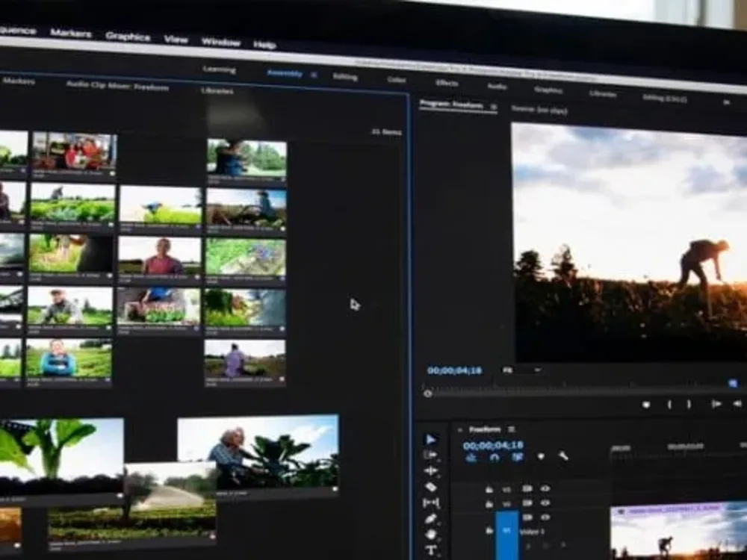Open the Markers menu
This screenshot has height=560, width=747.
(70, 33)
